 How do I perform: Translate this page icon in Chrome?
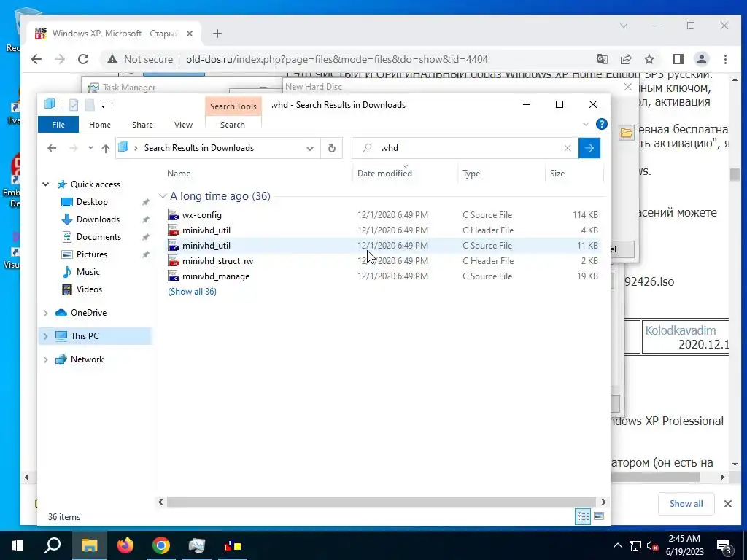[x=602, y=59]
